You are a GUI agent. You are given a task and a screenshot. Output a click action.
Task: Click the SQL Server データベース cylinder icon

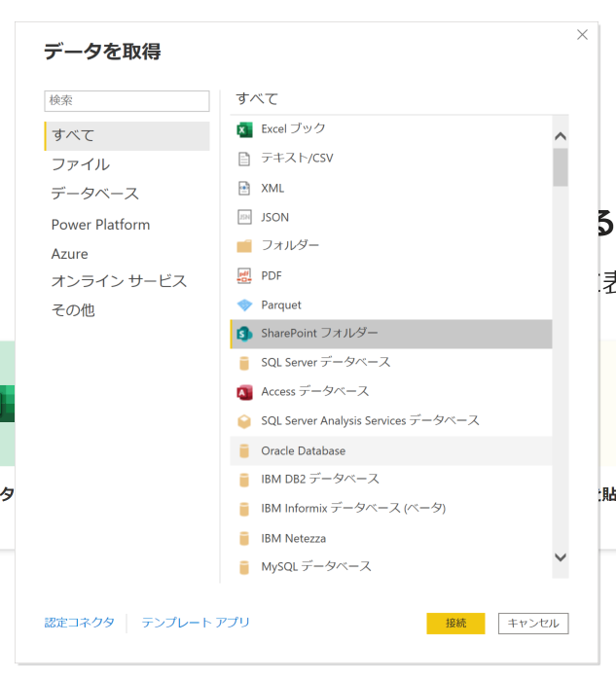click(244, 363)
